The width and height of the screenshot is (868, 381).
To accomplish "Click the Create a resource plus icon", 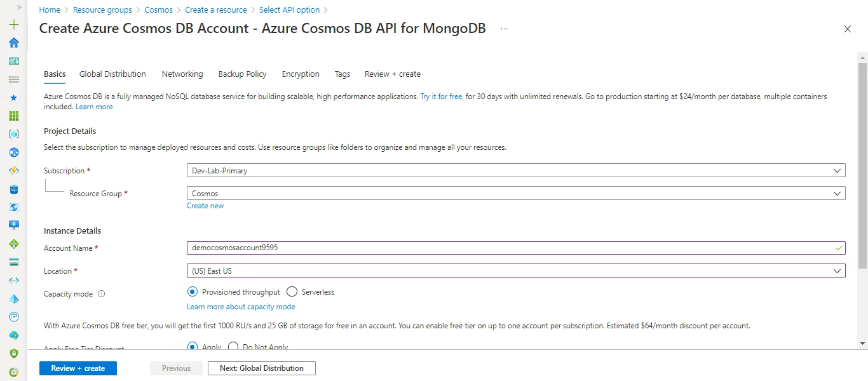I will coord(13,24).
